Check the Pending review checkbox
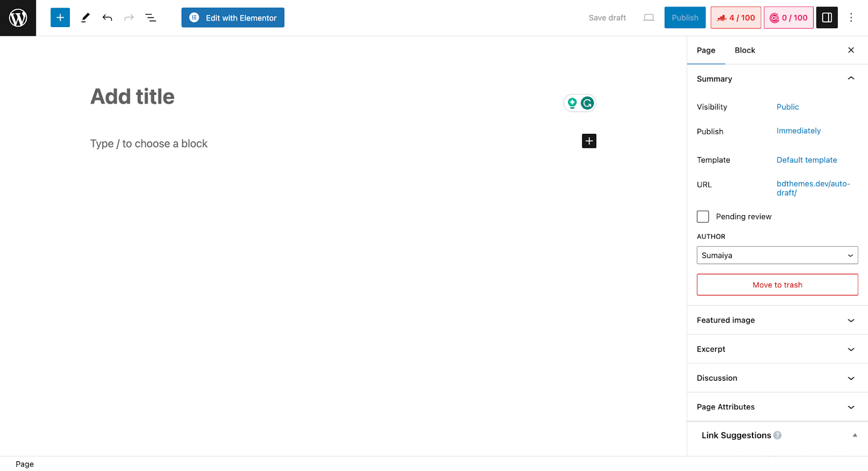 point(703,217)
